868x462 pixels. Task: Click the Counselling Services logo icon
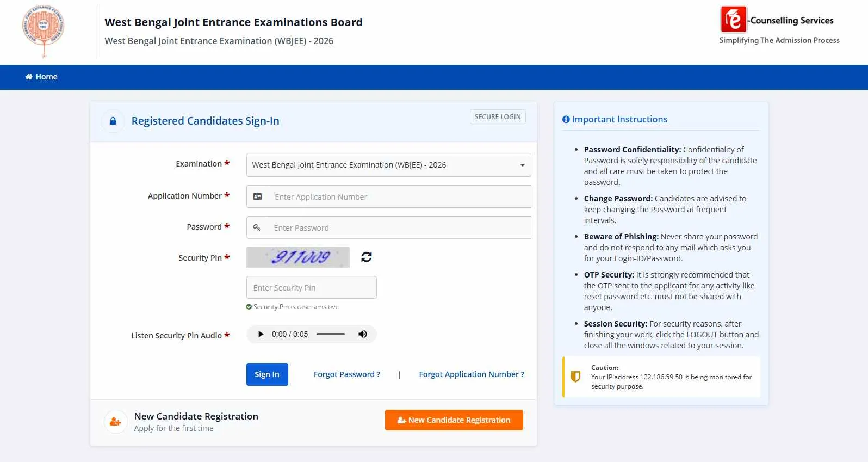(x=733, y=20)
